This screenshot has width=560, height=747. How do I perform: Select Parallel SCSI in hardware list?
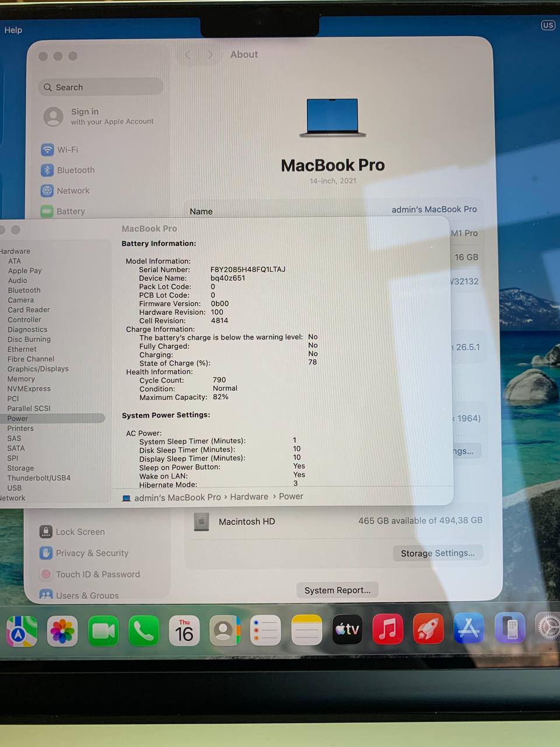coord(29,409)
